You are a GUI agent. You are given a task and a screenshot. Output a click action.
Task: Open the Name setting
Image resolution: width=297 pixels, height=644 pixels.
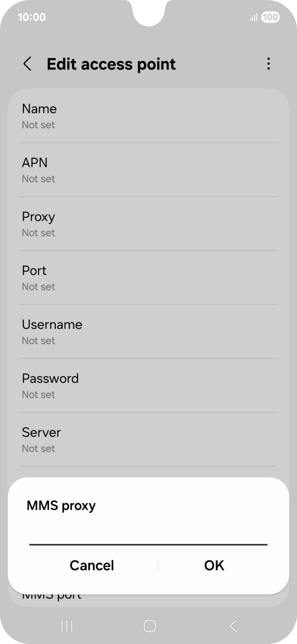[148, 115]
